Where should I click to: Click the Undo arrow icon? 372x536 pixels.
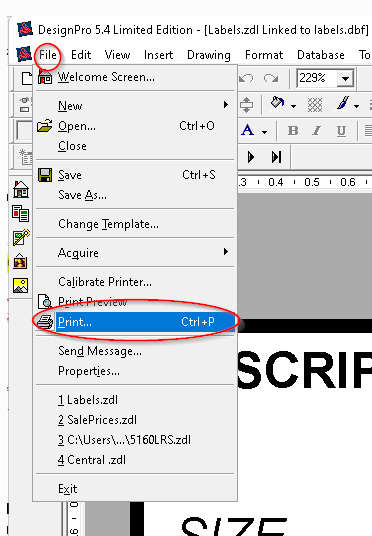click(x=246, y=79)
